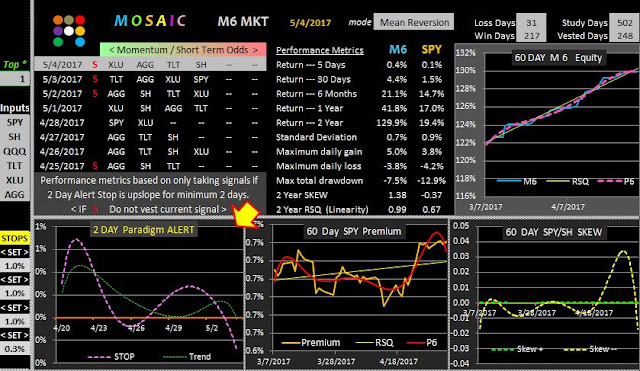Click the Performance Metrics heading

(x=320, y=50)
